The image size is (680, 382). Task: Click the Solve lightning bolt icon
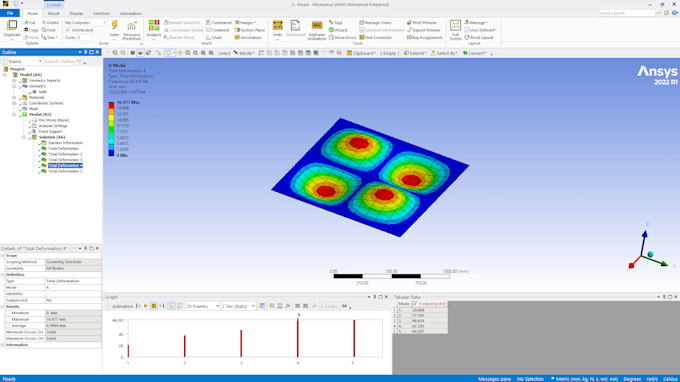tap(114, 26)
